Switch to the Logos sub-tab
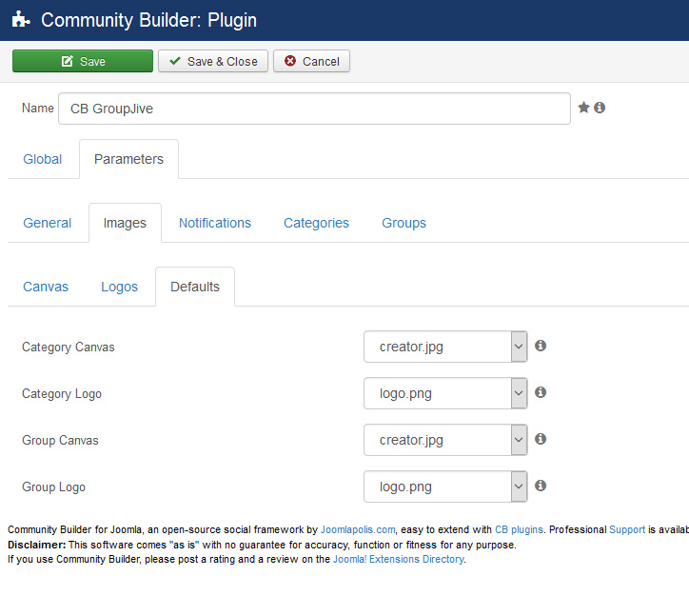Screen dimensions: 689x616 [120, 287]
